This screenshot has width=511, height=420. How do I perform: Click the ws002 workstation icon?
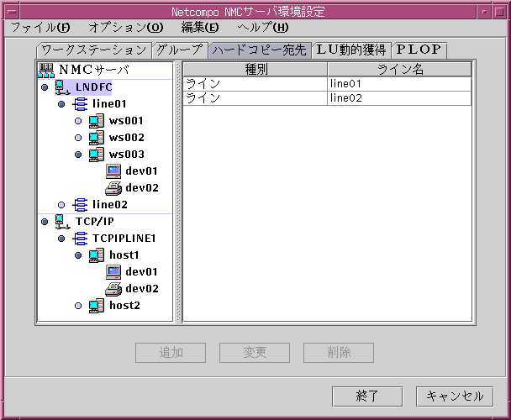97,138
